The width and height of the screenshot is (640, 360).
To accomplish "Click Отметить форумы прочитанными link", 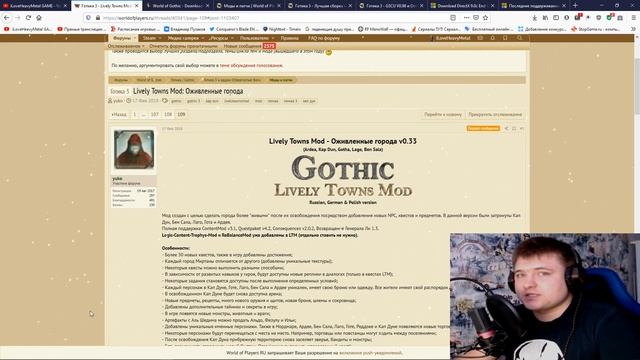I will pyautogui.click(x=183, y=46).
